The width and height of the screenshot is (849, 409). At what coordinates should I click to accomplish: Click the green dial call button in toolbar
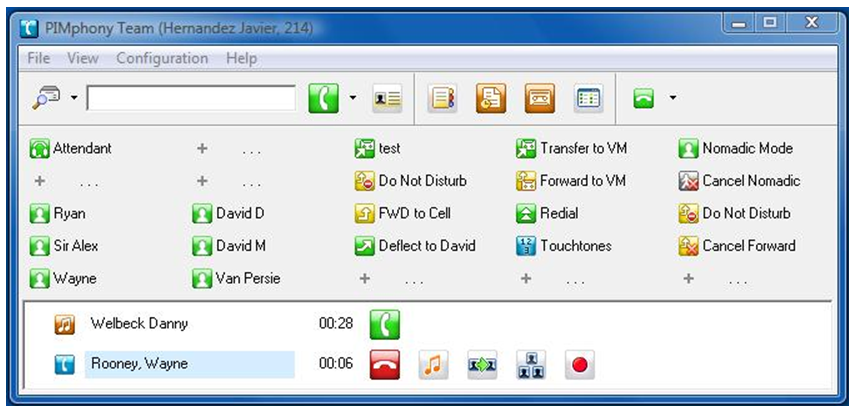pos(323,98)
